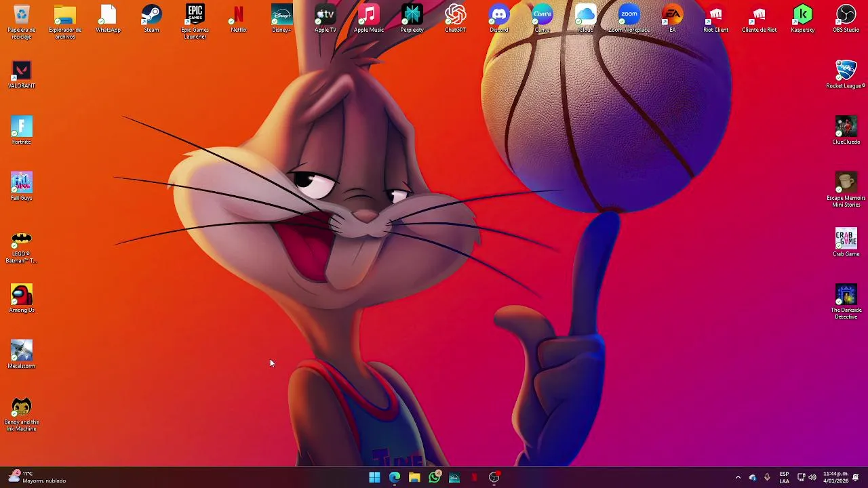Select the Canva shortcut
Viewport: 868px width, 488px height.
[x=542, y=19]
